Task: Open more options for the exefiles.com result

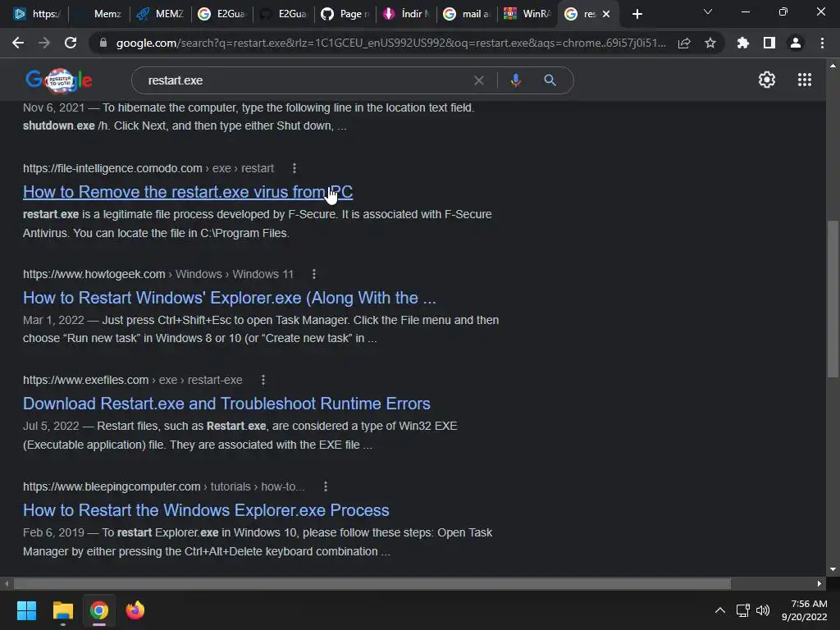Action: click(x=263, y=380)
